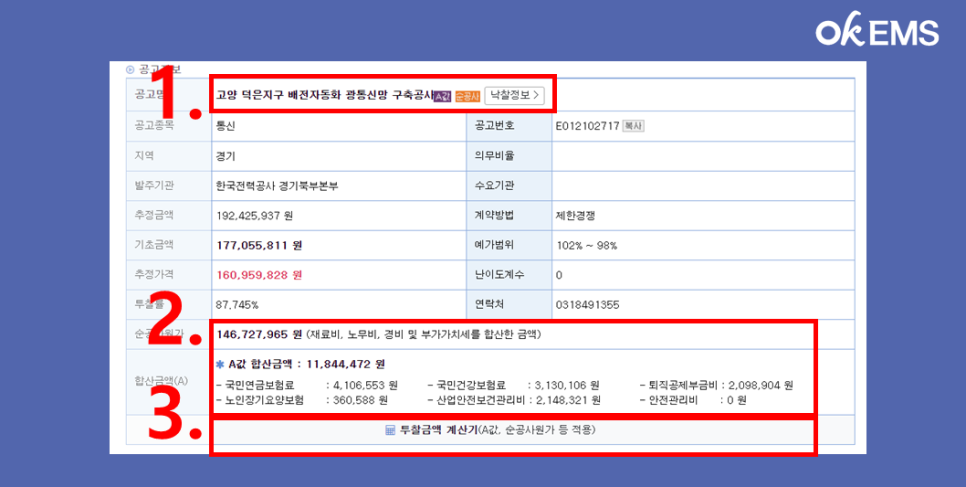Click 산업안전보건관리비 amount 2,148,321 원
The height and width of the screenshot is (487, 966).
[567, 399]
